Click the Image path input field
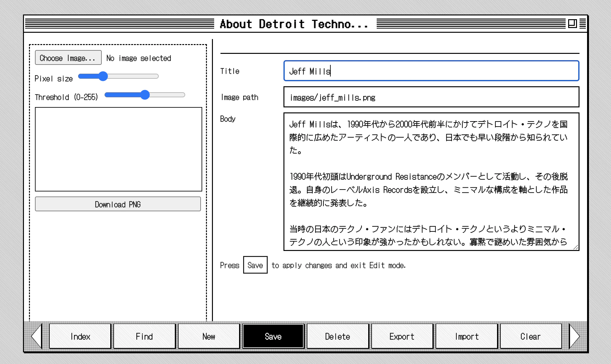611x364 pixels. pos(431,97)
